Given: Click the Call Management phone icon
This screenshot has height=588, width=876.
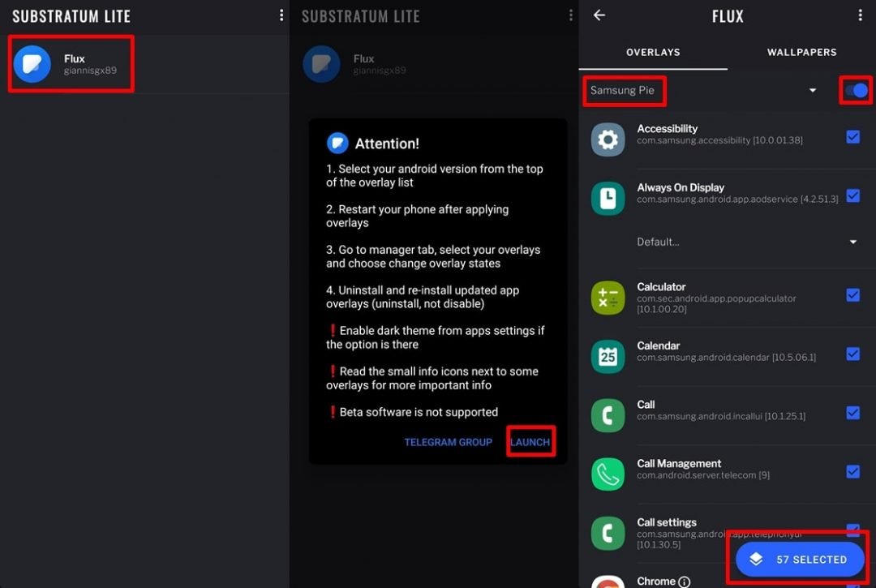Looking at the screenshot, I should point(608,474).
